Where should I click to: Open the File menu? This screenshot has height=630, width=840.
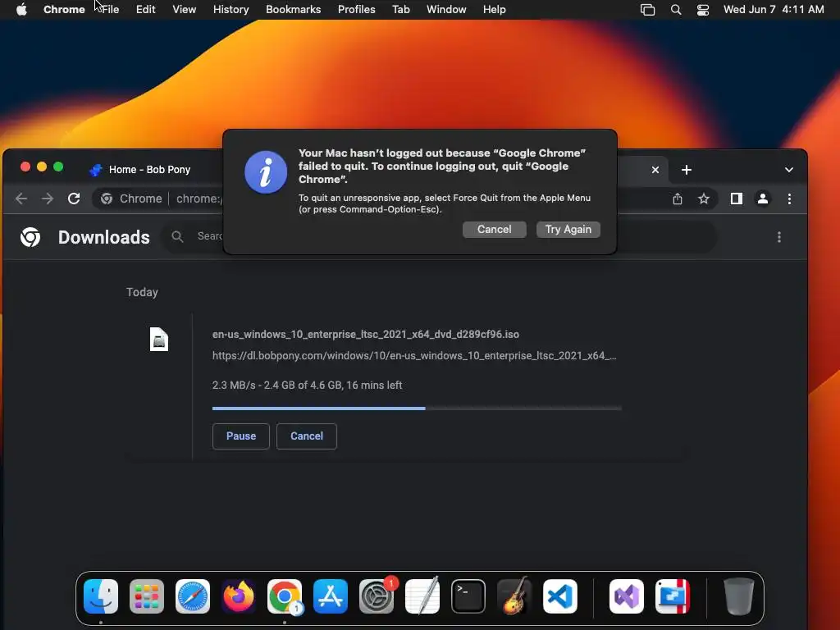(x=111, y=9)
